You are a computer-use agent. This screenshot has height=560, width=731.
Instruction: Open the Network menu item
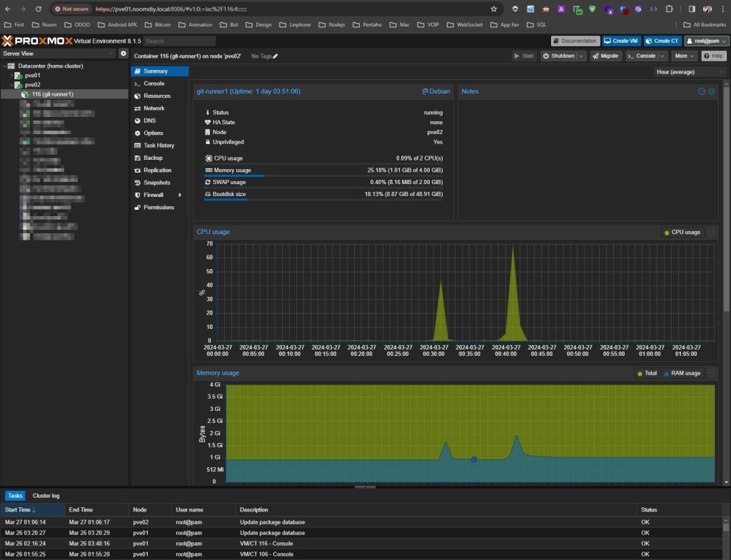[x=153, y=108]
